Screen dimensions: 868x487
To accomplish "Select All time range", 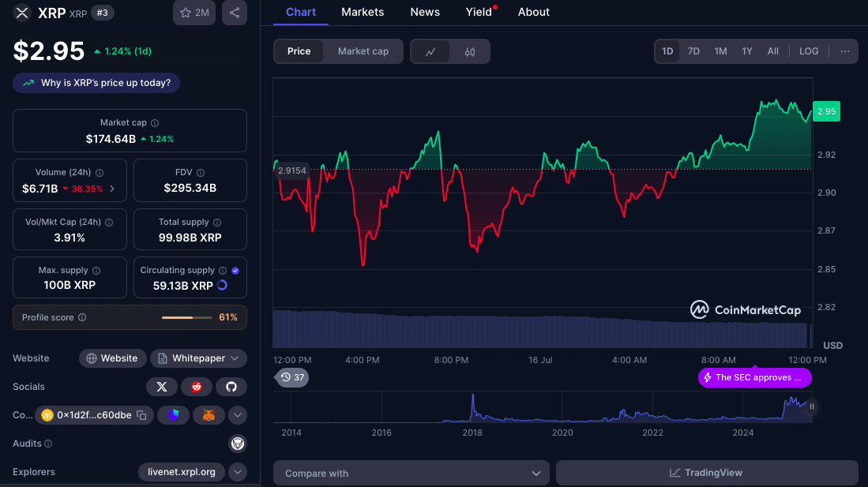I will click(x=772, y=51).
